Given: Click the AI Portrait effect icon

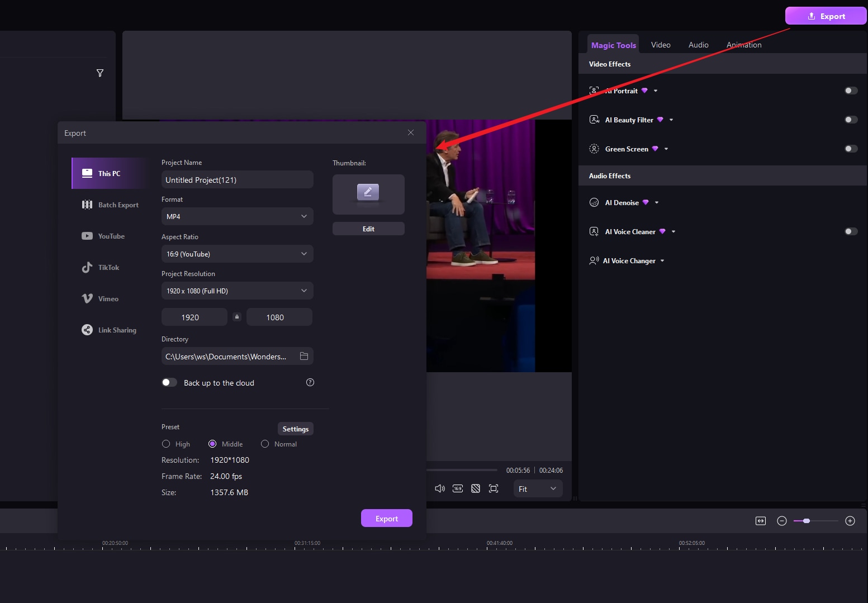Looking at the screenshot, I should (x=594, y=91).
